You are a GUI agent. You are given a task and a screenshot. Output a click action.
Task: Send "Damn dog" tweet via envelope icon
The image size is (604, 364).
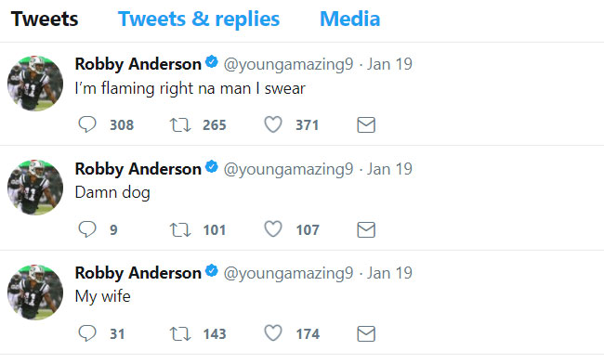coord(366,229)
